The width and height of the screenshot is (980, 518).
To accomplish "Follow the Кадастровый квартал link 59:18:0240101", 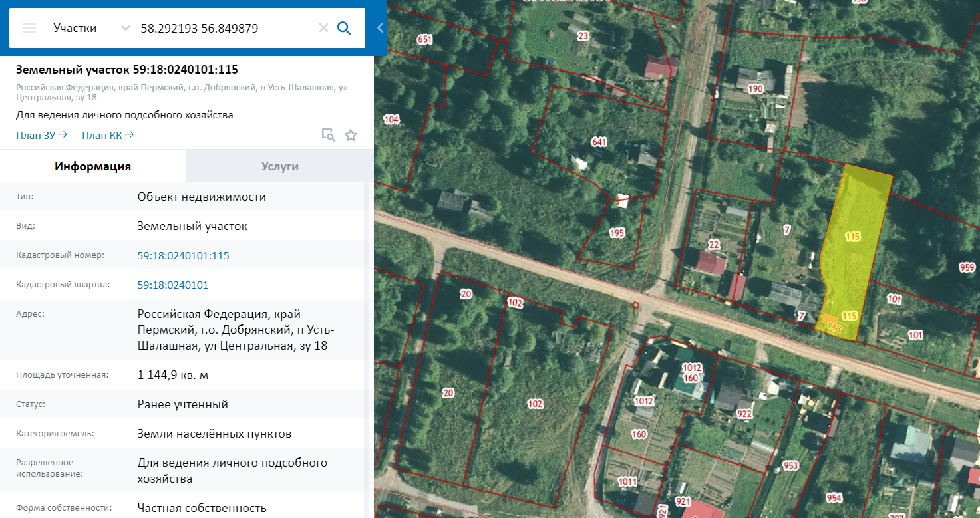I will 173,285.
